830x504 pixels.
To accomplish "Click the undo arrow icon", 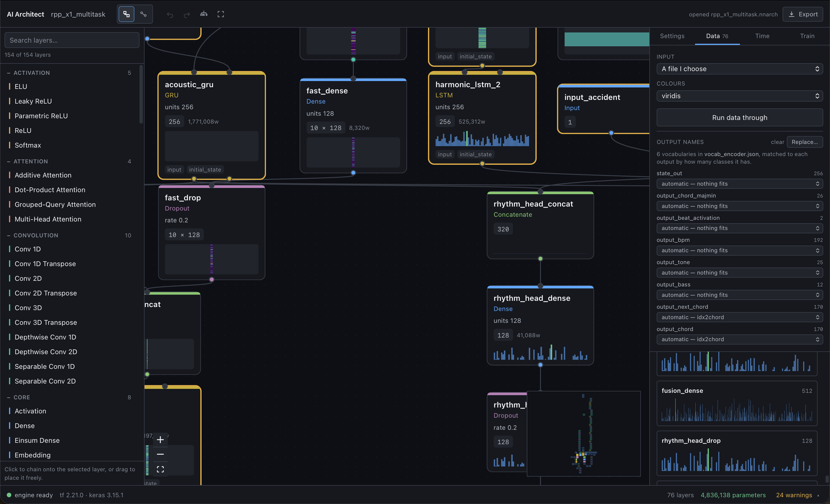I will [x=170, y=14].
